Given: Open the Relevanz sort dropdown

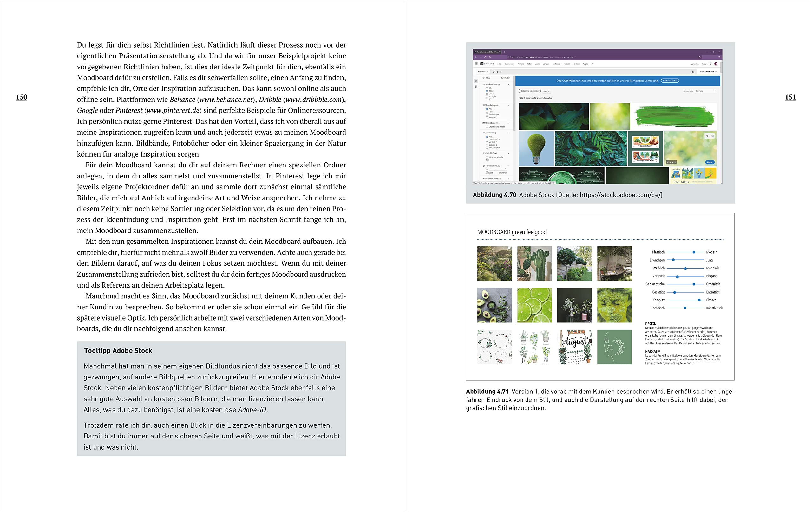Looking at the screenshot, I should pyautogui.click(x=705, y=91).
